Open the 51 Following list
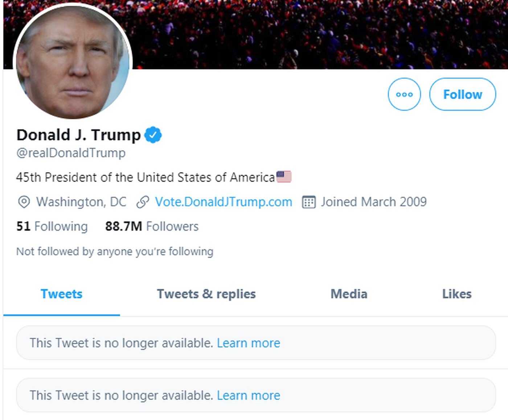Image resolution: width=508 pixels, height=420 pixels. coord(52,226)
